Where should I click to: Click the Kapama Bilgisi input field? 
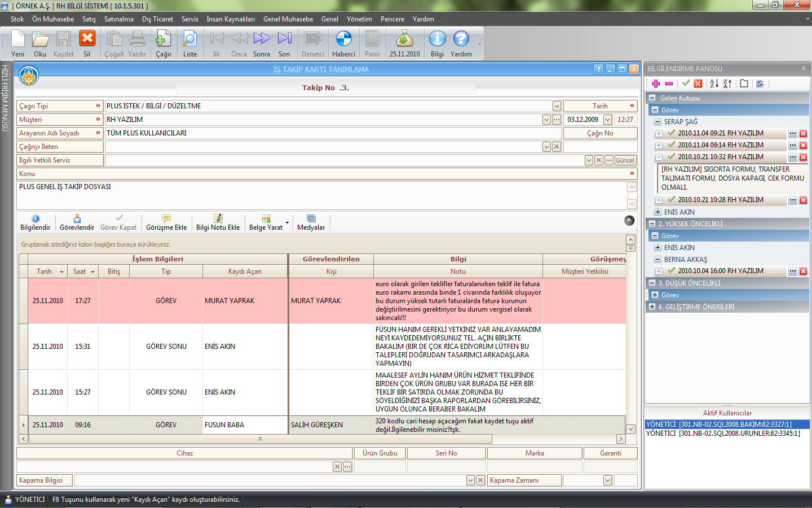(270, 480)
